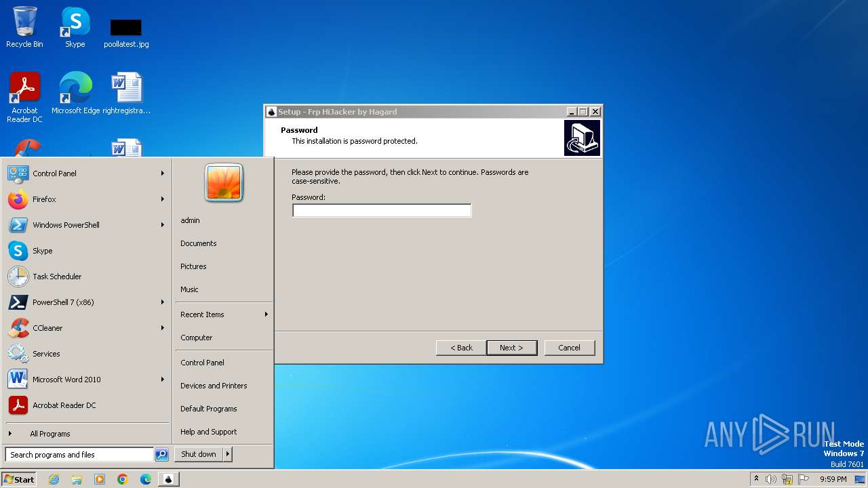Click the taskbar clock showing 9:59 PM
The height and width of the screenshot is (488, 868).
[833, 479]
